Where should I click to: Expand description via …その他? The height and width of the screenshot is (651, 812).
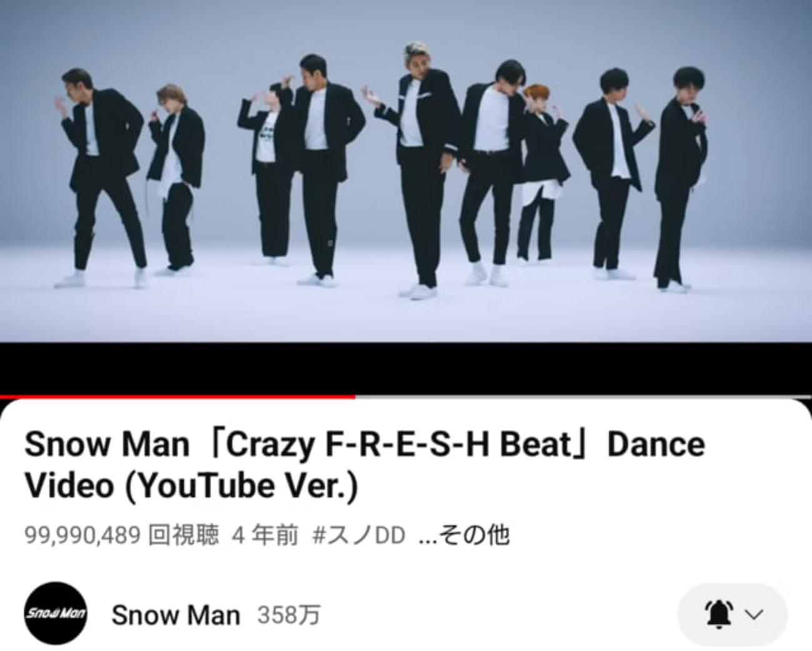click(x=463, y=535)
